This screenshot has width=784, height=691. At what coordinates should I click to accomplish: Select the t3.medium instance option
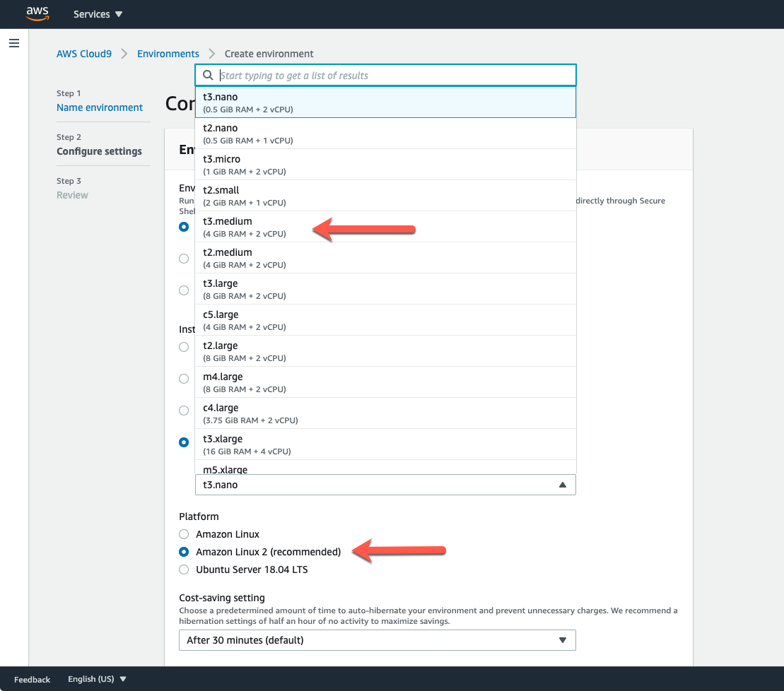point(385,227)
